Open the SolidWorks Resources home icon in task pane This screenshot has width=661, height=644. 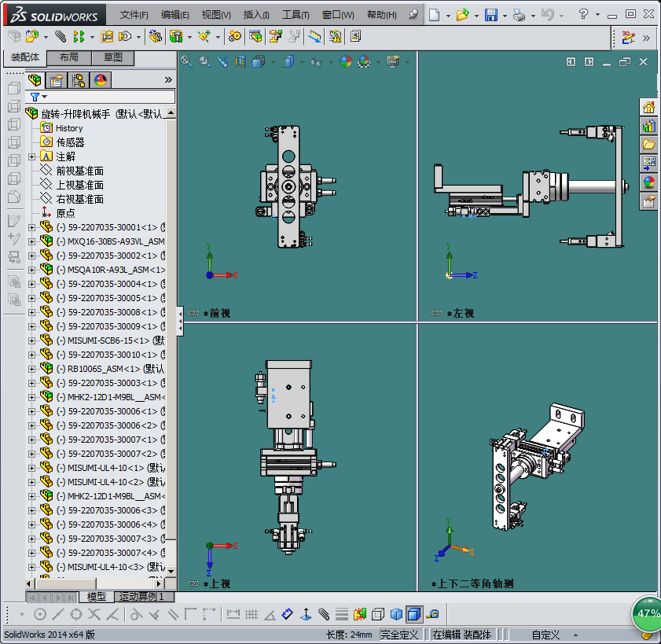click(648, 108)
